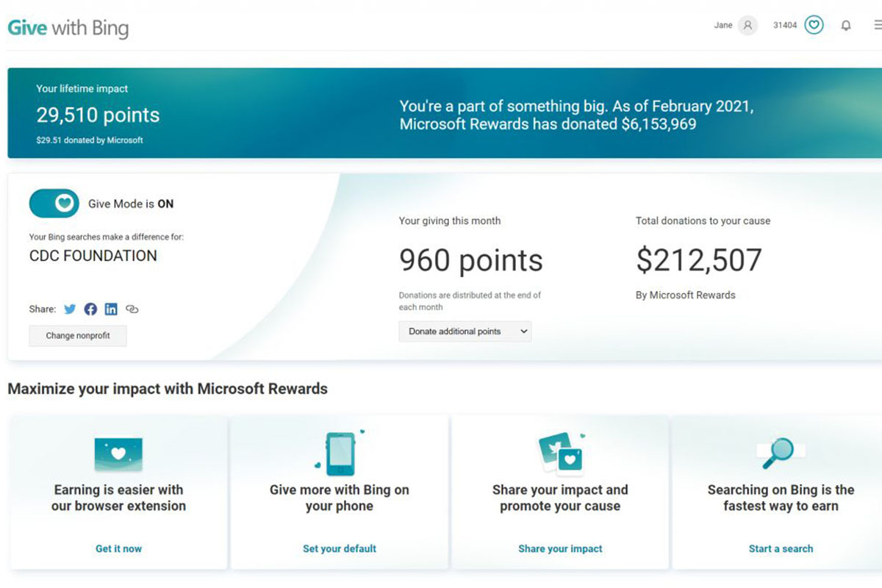Turn off the Give Mode toggle
This screenshot has width=882, height=588.
[54, 204]
